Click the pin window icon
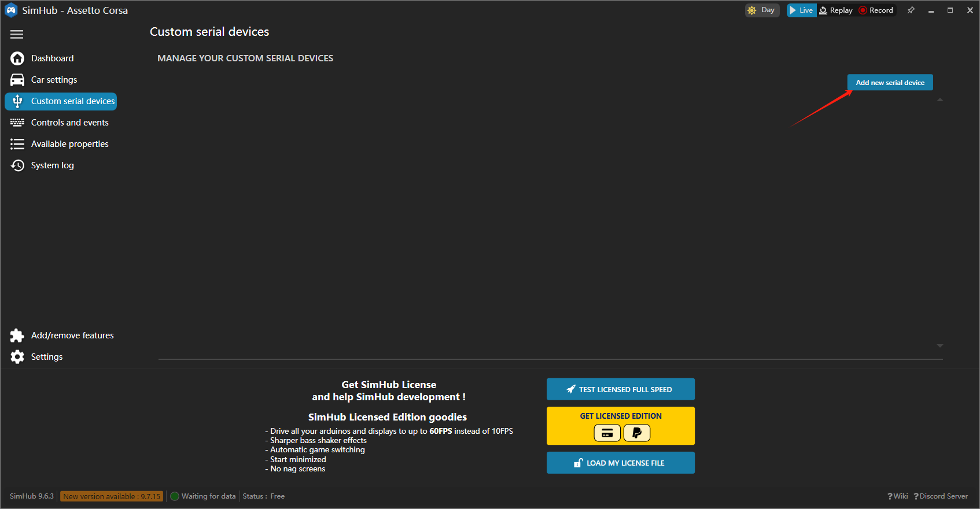Image resolution: width=980 pixels, height=509 pixels. coord(911,10)
